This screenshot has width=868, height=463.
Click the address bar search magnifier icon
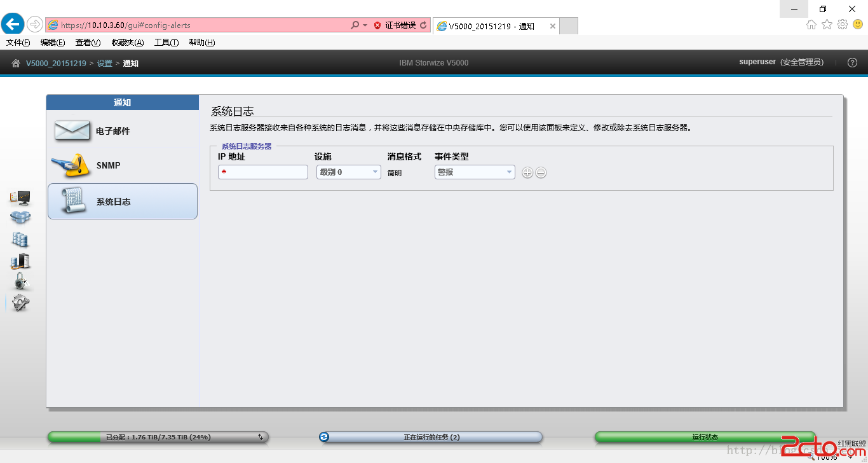coord(355,25)
